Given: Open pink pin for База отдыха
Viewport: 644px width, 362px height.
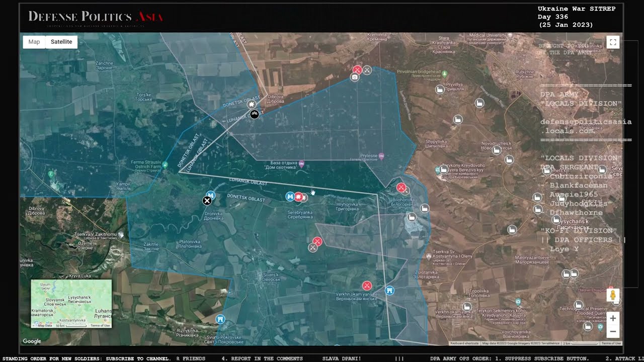Looking at the screenshot, I should [301, 164].
